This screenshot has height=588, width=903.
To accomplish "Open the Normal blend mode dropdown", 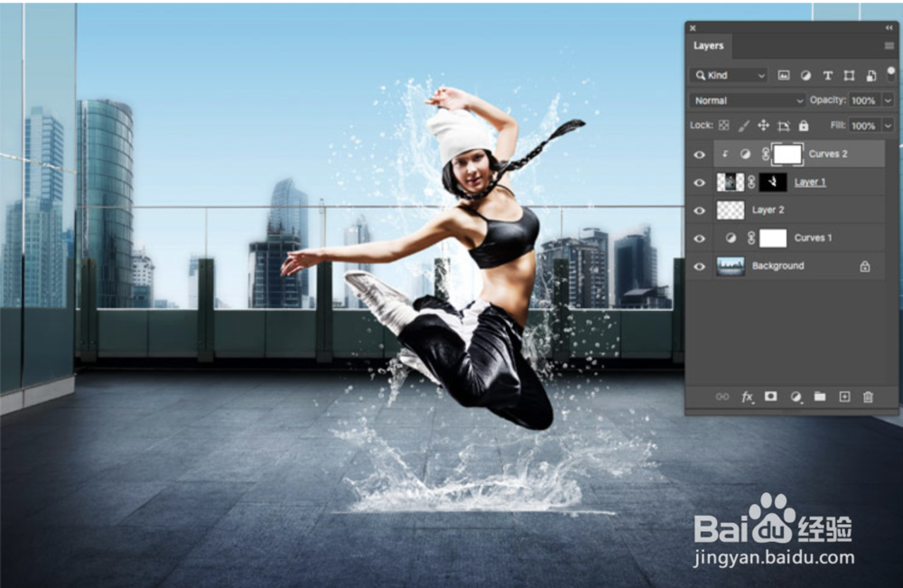I will coord(747,100).
